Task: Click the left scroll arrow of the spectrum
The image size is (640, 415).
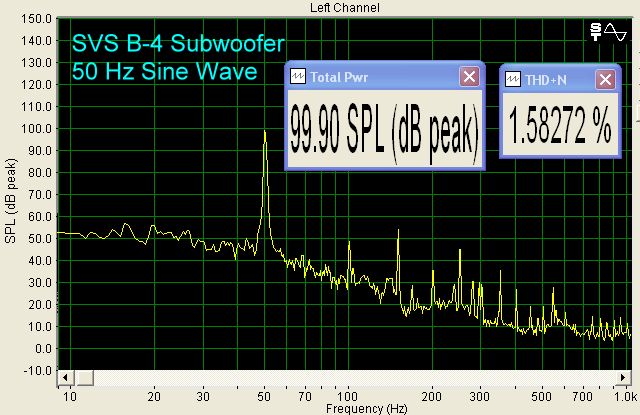Action: [x=66, y=377]
